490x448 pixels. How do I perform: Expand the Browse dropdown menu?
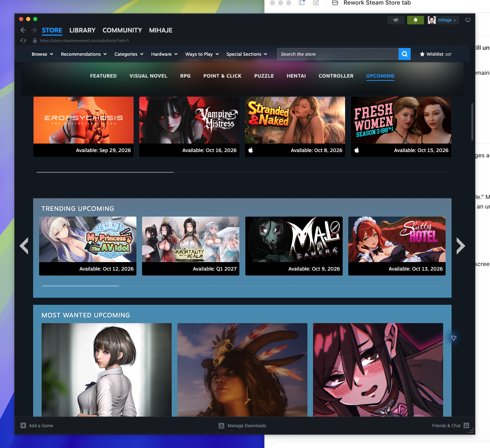tap(42, 54)
